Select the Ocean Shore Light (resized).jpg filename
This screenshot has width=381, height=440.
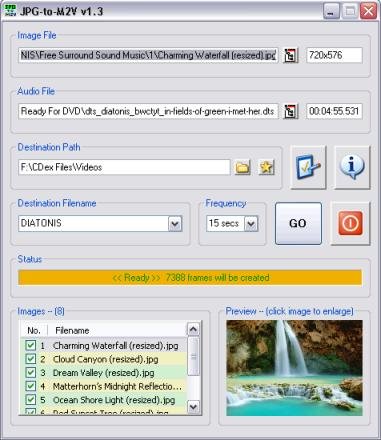point(114,400)
